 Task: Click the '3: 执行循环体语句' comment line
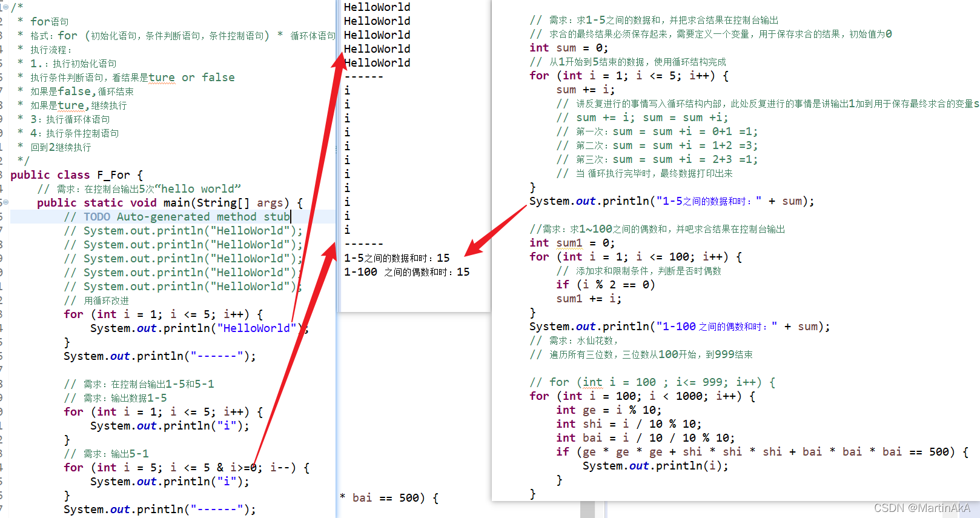64,119
